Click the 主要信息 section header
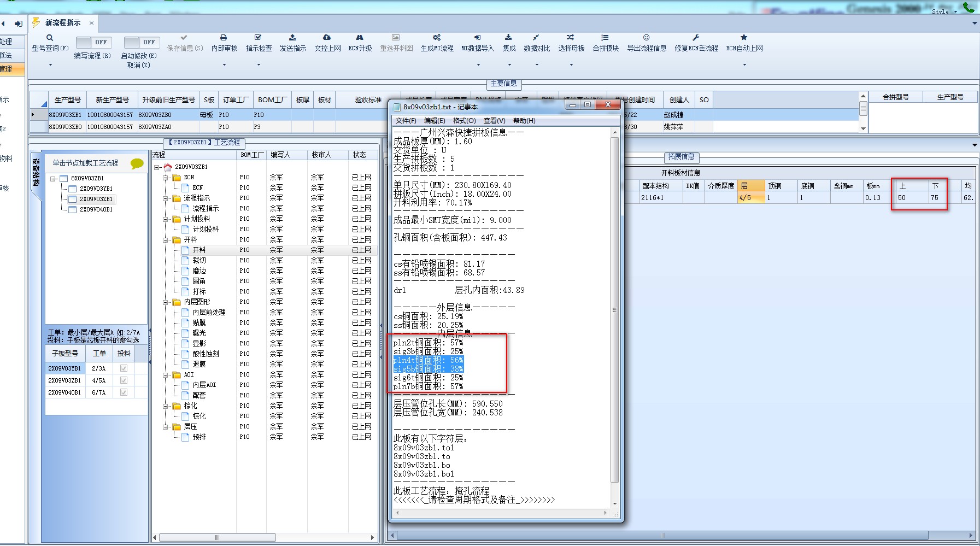Screen dimensions: 980x546 503,84
